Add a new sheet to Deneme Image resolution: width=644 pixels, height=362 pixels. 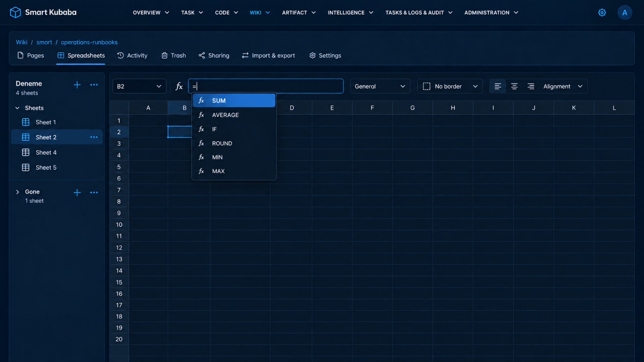77,85
